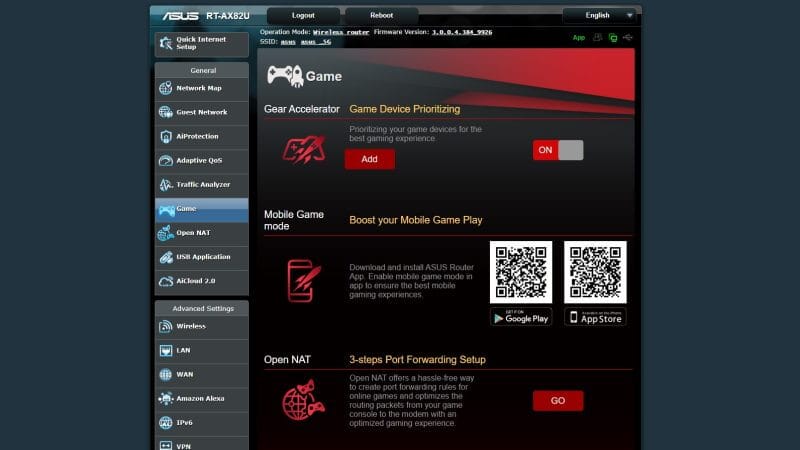
Task: Open the Adaptive QoS page
Action: click(x=200, y=161)
